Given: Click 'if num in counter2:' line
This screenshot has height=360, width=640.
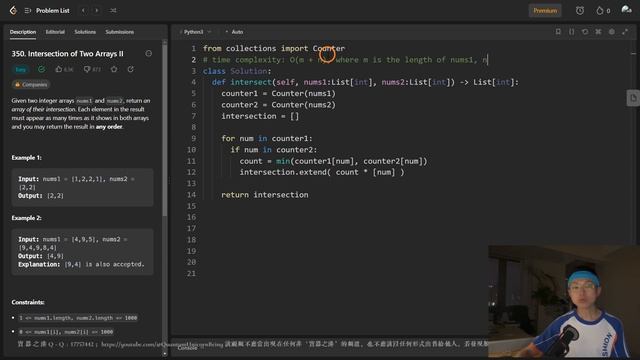Looking at the screenshot, I should (273, 150).
